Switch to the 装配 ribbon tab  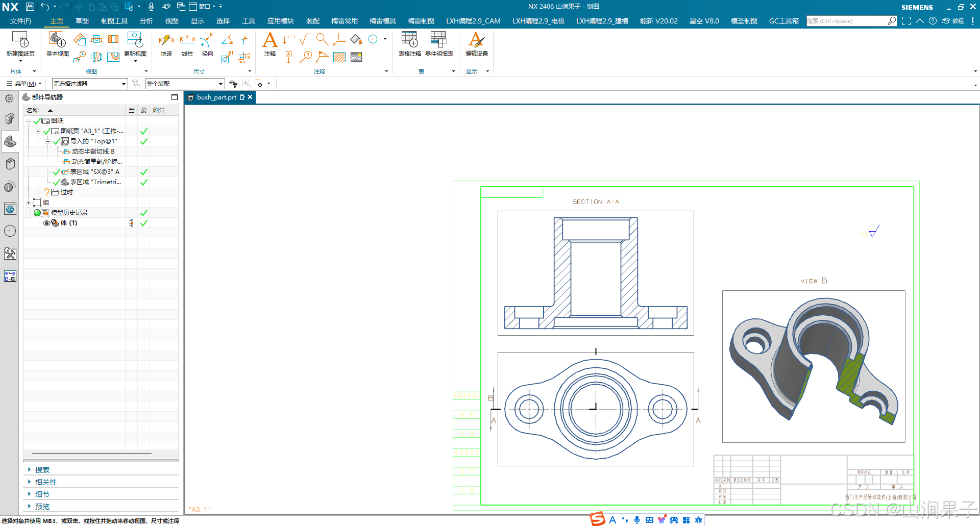(x=313, y=21)
